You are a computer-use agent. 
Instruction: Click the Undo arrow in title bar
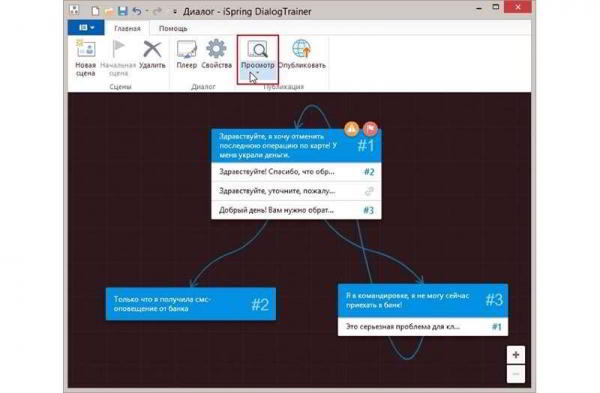pyautogui.click(x=137, y=11)
